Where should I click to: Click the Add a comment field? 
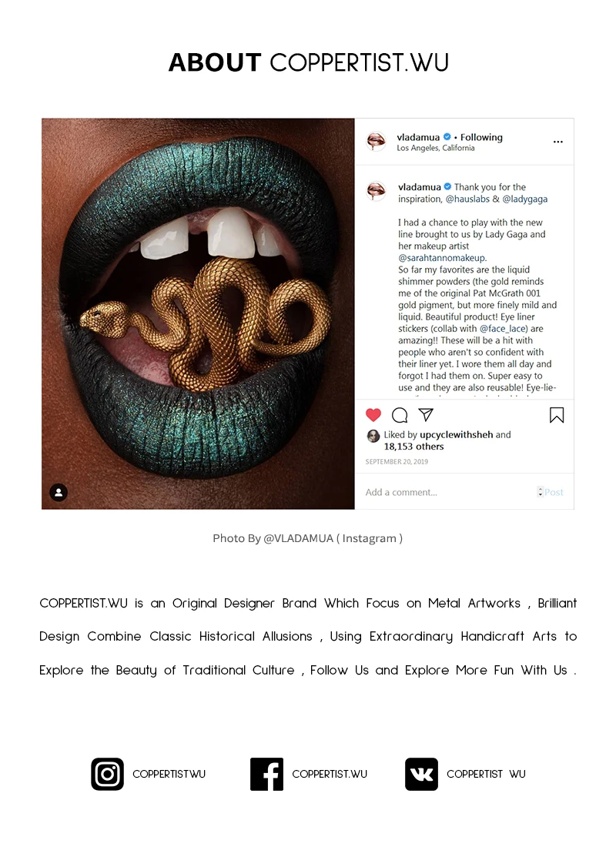click(x=448, y=492)
